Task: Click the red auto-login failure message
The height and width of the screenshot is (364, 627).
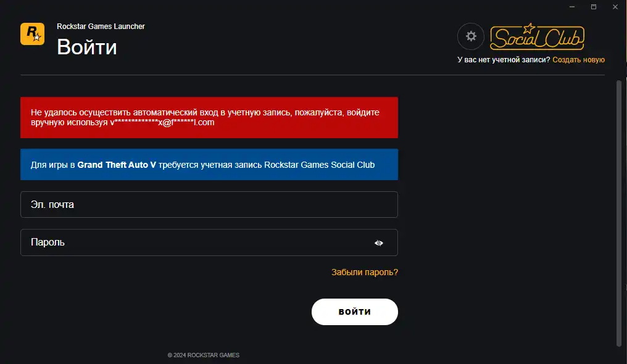Action: [x=209, y=117]
